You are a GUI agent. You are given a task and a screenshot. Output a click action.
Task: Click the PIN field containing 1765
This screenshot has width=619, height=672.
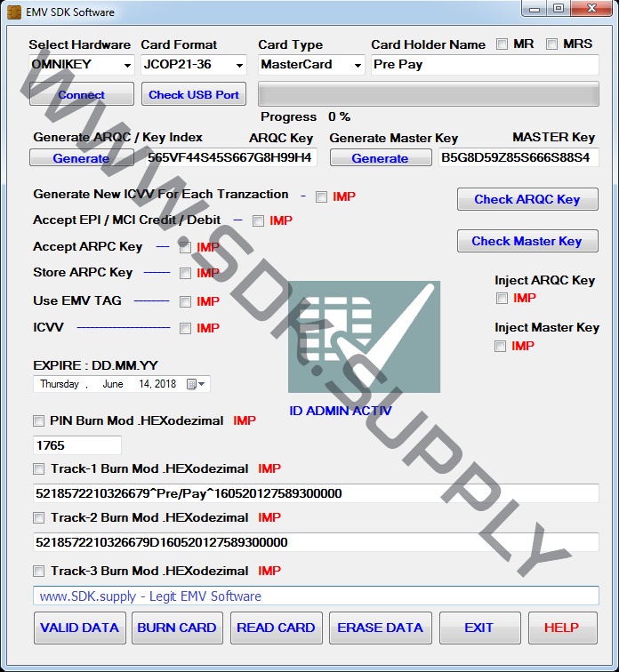point(77,445)
